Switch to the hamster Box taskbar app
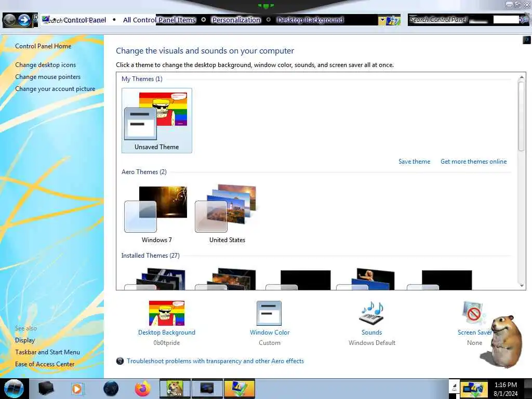The image size is (532, 399). (x=175, y=389)
